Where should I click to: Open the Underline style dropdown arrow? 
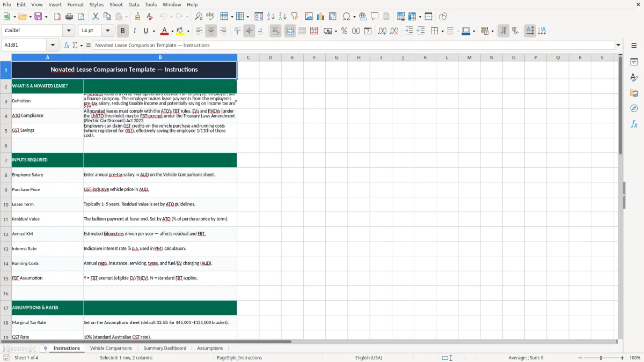(x=153, y=31)
